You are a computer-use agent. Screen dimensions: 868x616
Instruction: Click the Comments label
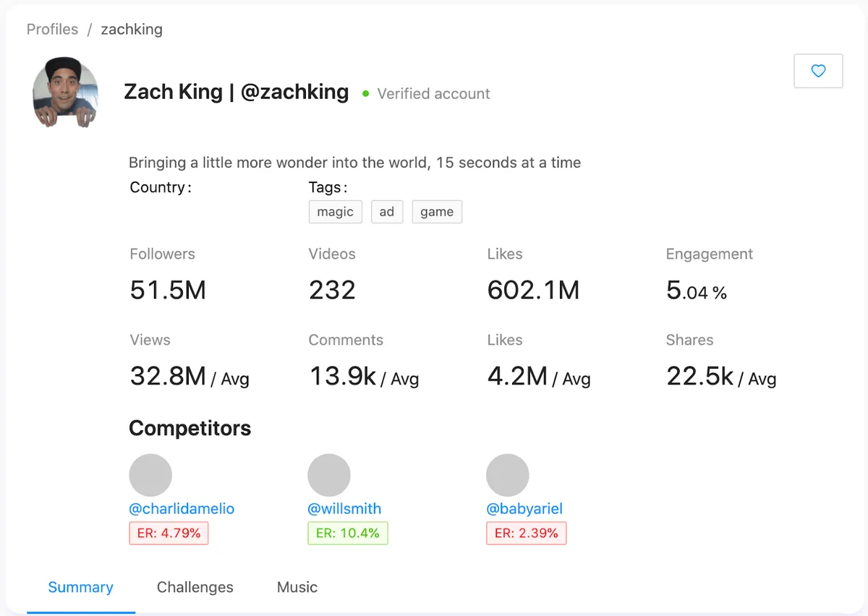(x=346, y=340)
